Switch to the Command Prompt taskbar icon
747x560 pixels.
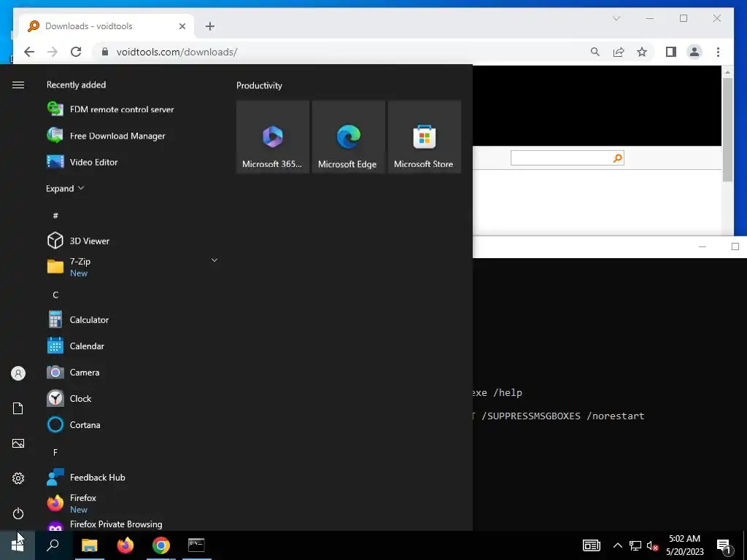(x=196, y=545)
